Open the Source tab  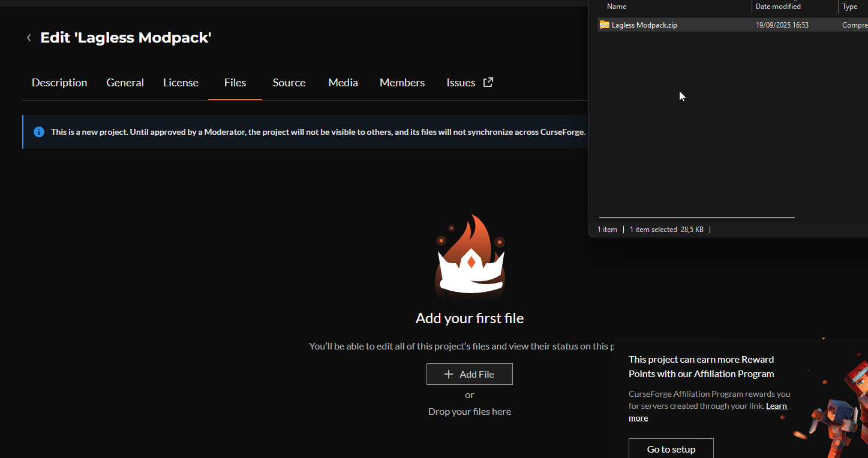[289, 82]
